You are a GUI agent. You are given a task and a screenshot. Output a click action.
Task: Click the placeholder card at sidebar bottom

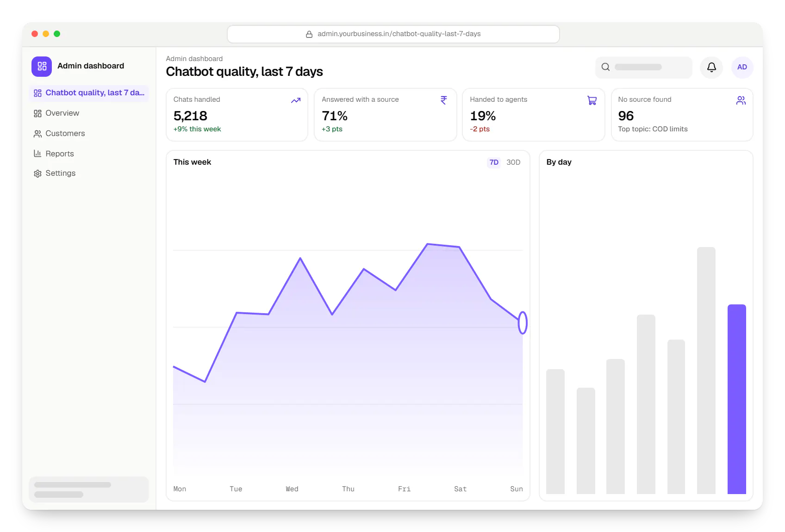click(89, 489)
